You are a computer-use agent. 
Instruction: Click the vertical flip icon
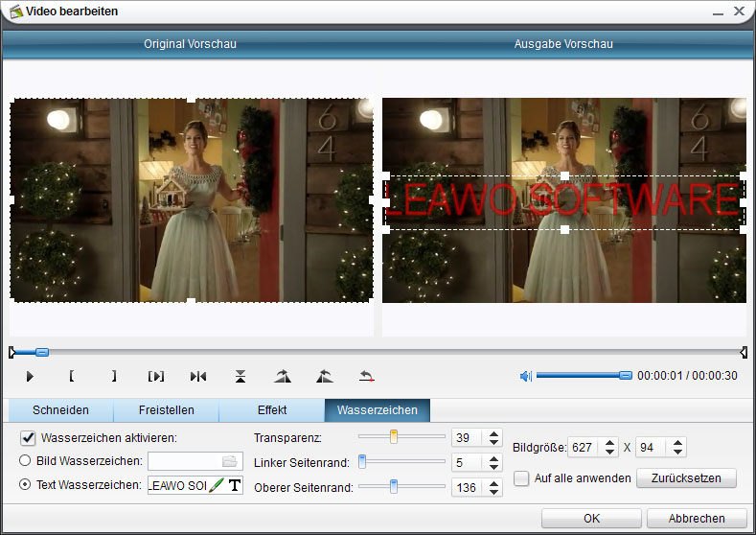point(241,377)
